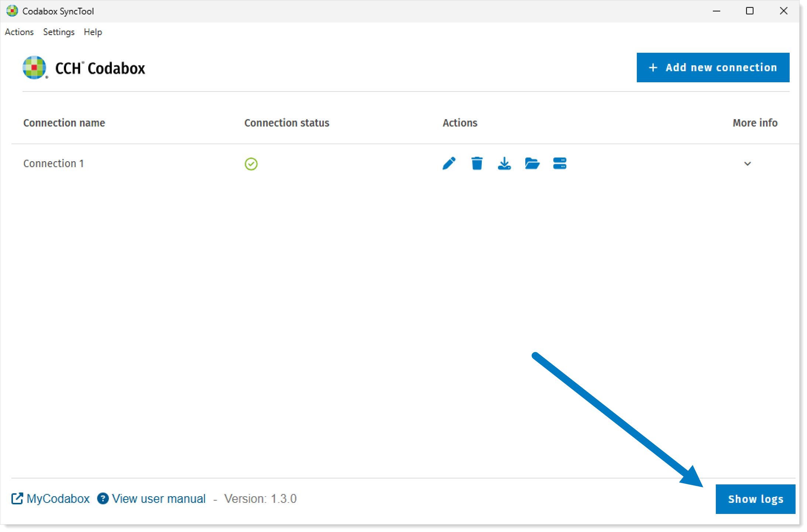This screenshot has height=532, width=807.
Task: Click the Show logs button
Action: (x=755, y=499)
